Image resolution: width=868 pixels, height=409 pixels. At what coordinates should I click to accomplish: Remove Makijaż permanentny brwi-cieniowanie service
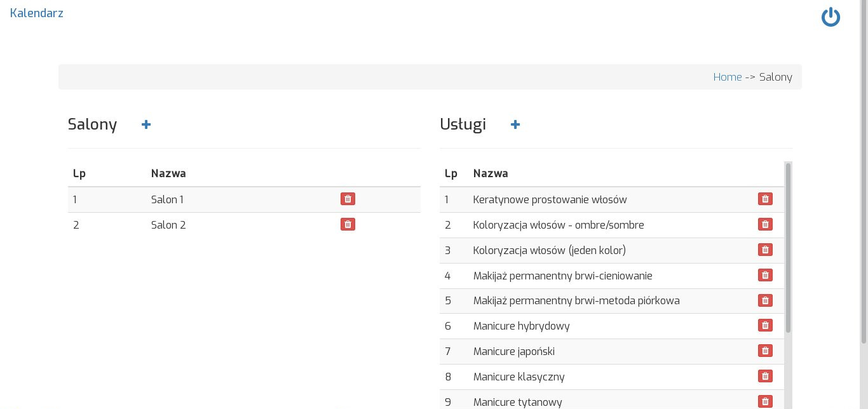point(765,275)
